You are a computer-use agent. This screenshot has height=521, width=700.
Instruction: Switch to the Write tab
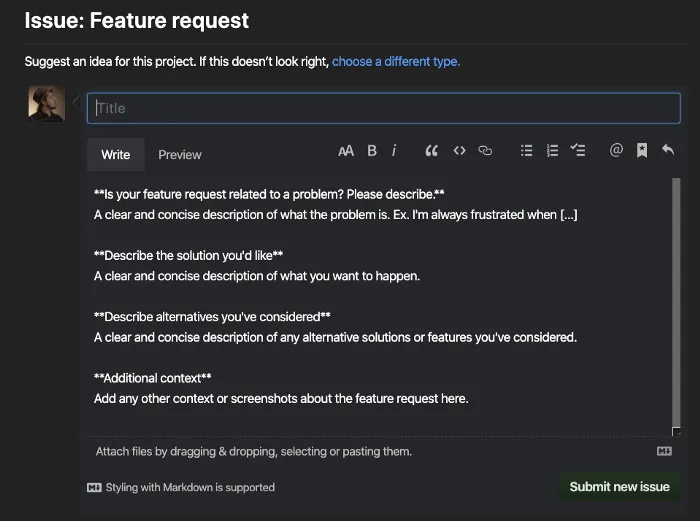[x=116, y=154]
